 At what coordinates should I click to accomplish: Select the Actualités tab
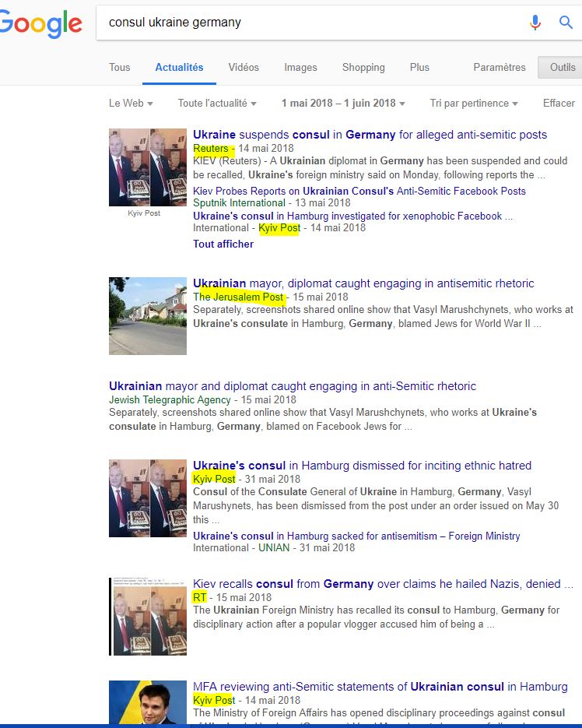point(179,67)
